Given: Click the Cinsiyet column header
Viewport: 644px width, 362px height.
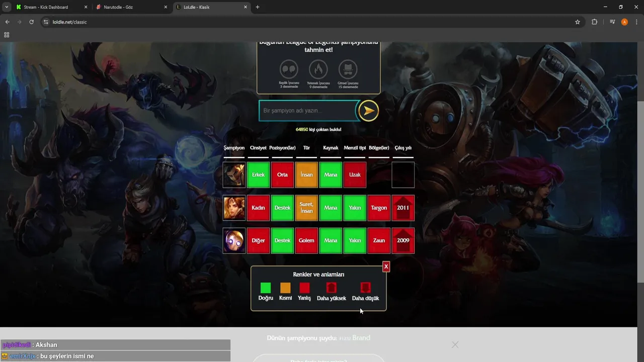Looking at the screenshot, I should [x=258, y=148].
